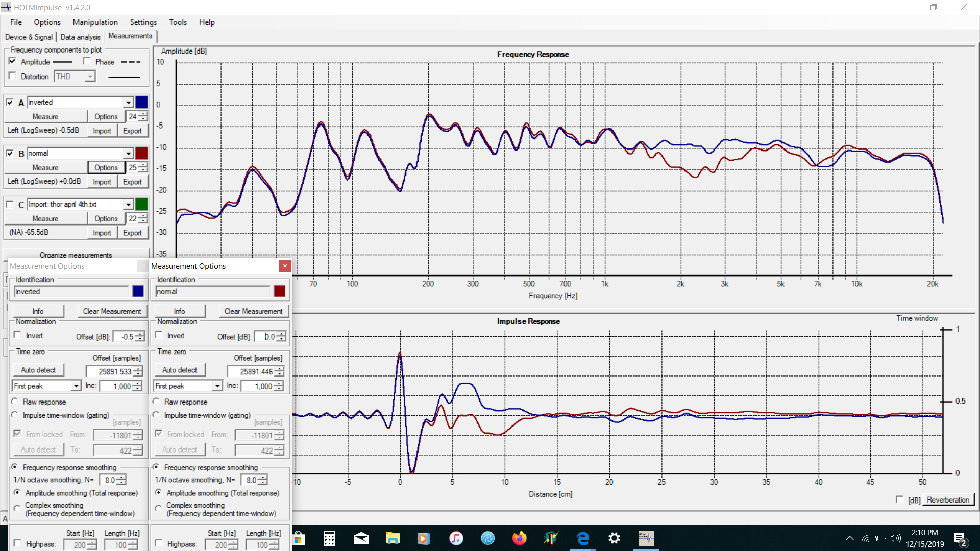The image size is (980, 551).
Task: Expand measurement A name dropdown
Action: tap(128, 103)
